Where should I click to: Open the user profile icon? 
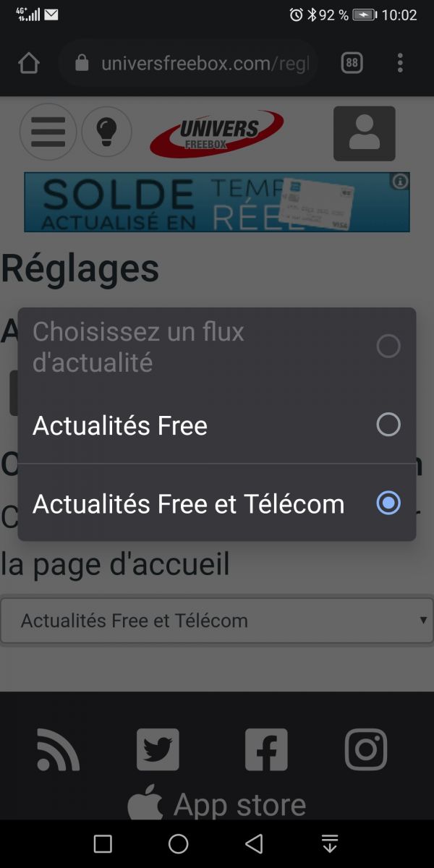pyautogui.click(x=364, y=133)
